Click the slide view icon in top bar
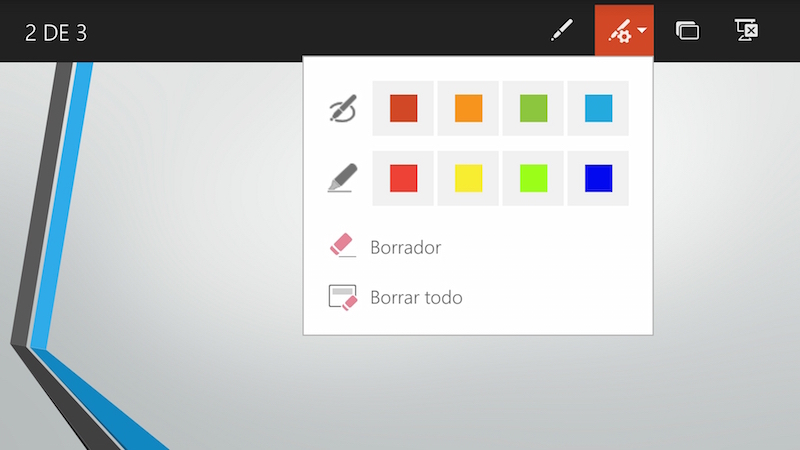Screen dimensions: 800x450 pyautogui.click(x=687, y=31)
